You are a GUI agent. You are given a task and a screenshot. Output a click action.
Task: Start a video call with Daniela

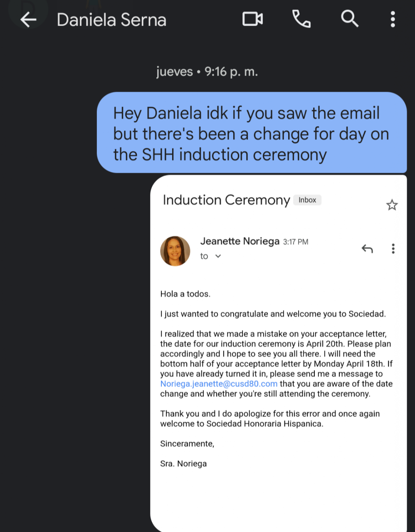coord(252,19)
